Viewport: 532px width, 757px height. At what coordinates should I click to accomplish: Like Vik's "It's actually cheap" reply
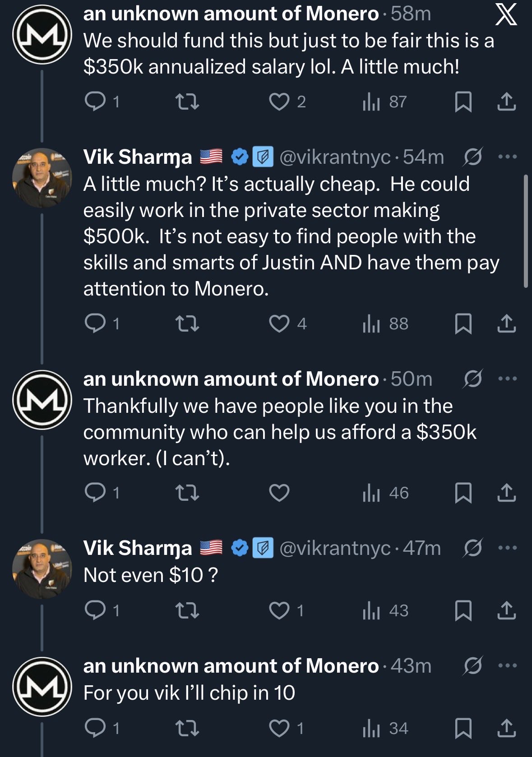(279, 323)
